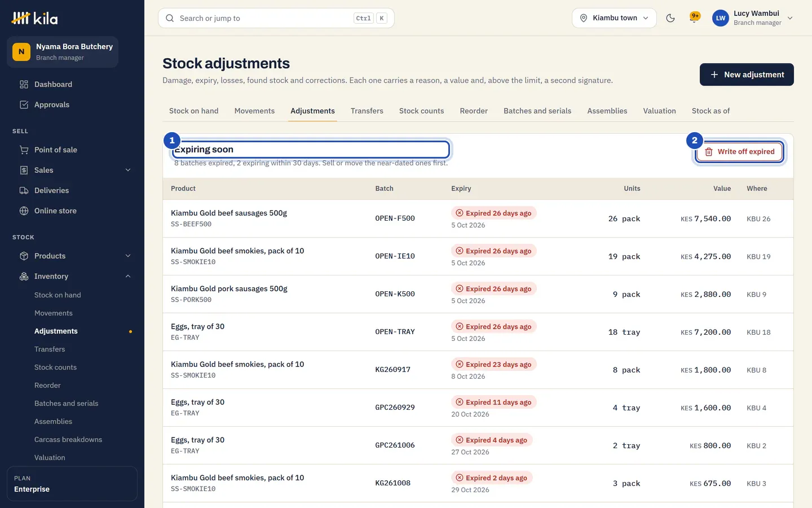
Task: Toggle dark mode moon icon
Action: [670, 18]
